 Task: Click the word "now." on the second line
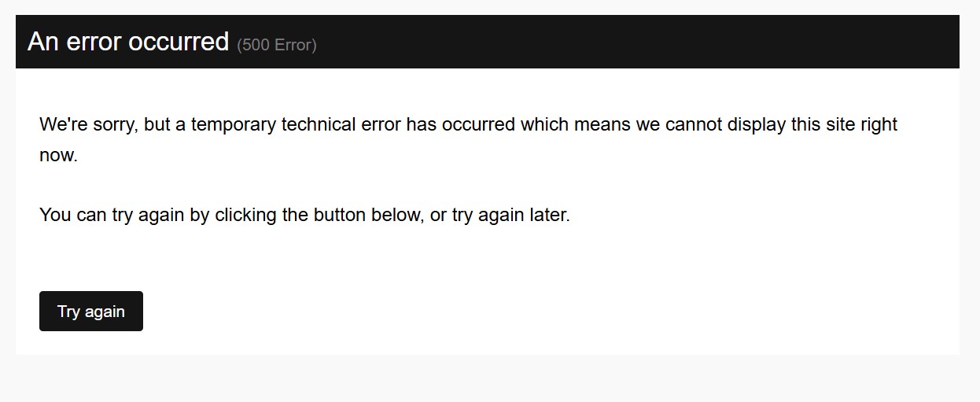pyautogui.click(x=59, y=155)
